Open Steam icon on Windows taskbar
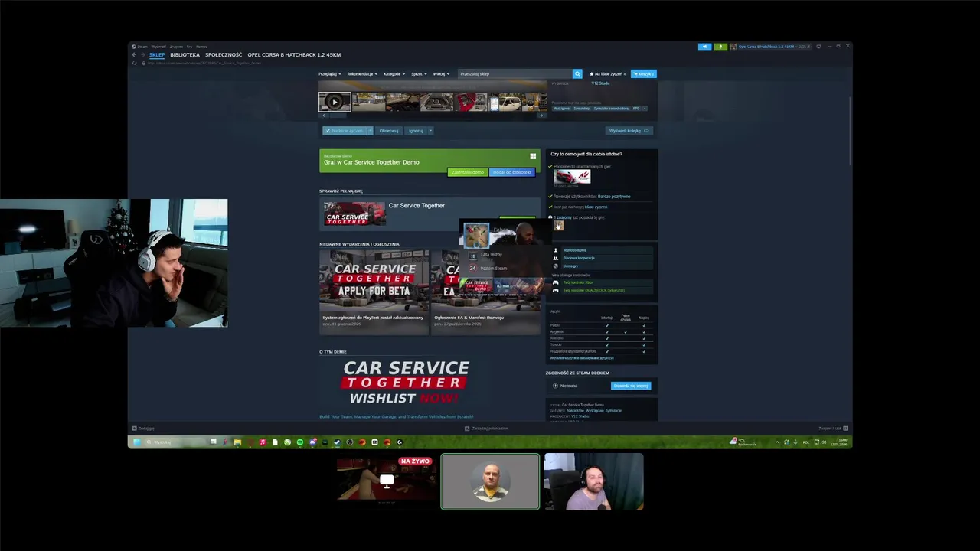Image resolution: width=980 pixels, height=551 pixels. [x=337, y=442]
